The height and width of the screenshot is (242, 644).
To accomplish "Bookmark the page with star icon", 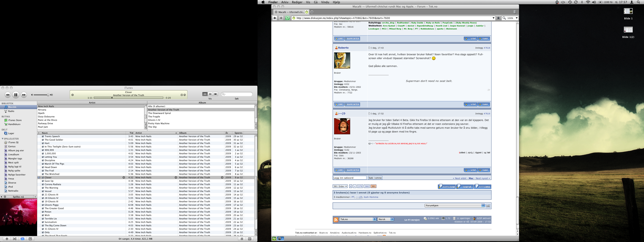I will tap(498, 18).
